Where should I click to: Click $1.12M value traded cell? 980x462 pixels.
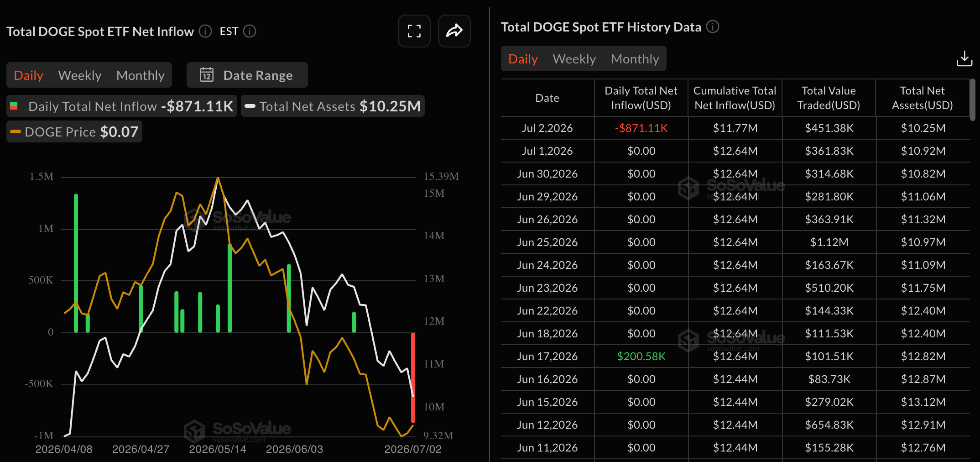click(829, 242)
